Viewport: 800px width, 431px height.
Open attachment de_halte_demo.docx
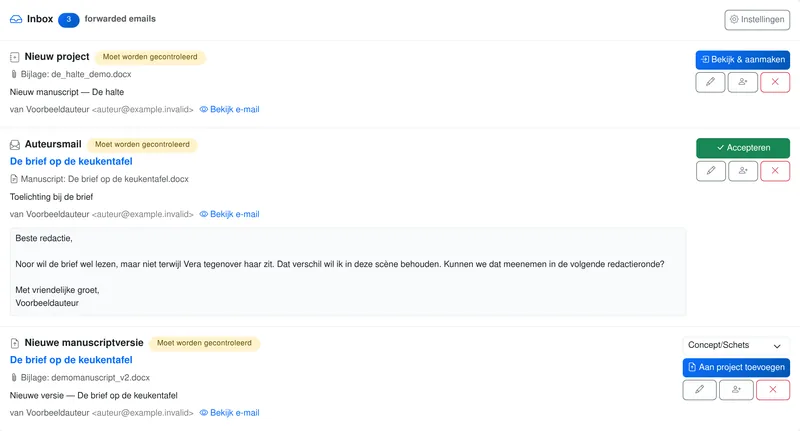[91, 74]
